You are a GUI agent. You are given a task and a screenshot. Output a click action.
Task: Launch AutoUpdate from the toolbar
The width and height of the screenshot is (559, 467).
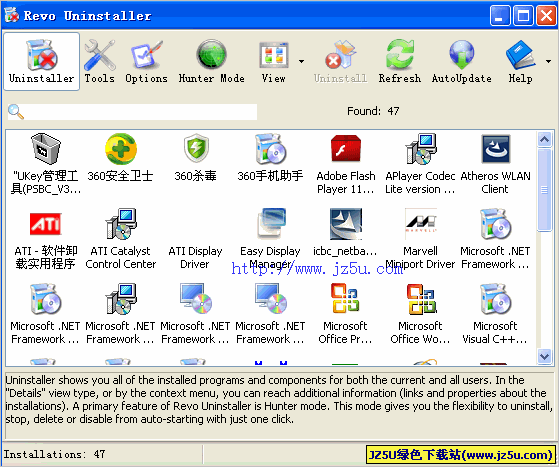(x=461, y=61)
